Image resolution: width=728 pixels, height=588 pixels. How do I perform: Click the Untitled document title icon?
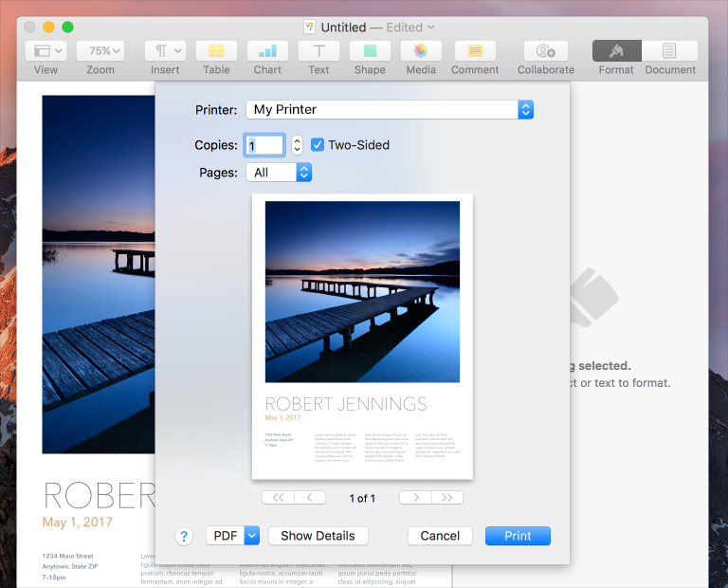[309, 27]
